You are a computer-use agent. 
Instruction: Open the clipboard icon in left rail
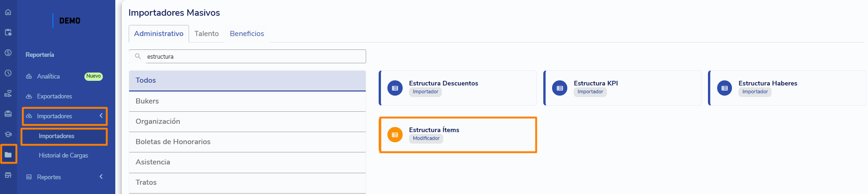8,32
